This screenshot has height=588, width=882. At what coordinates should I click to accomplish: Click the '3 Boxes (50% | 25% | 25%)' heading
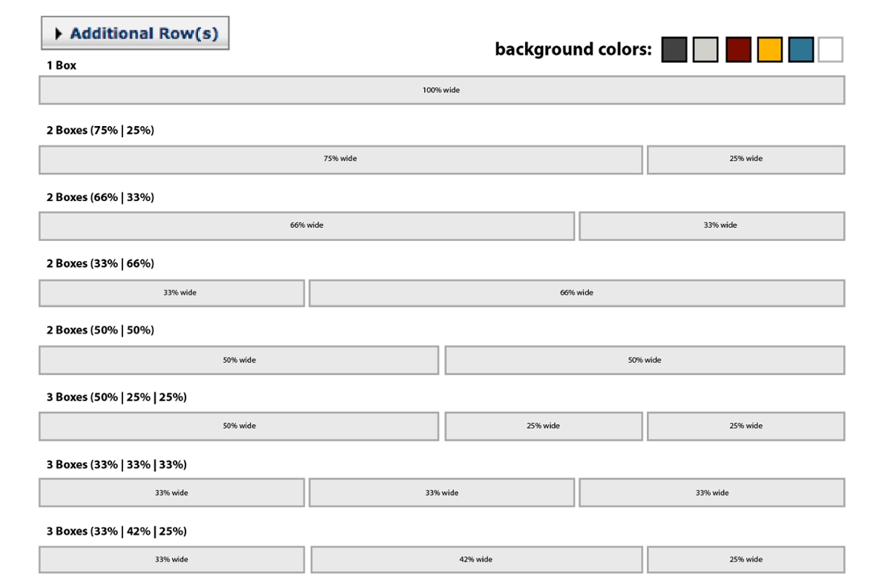[116, 397]
